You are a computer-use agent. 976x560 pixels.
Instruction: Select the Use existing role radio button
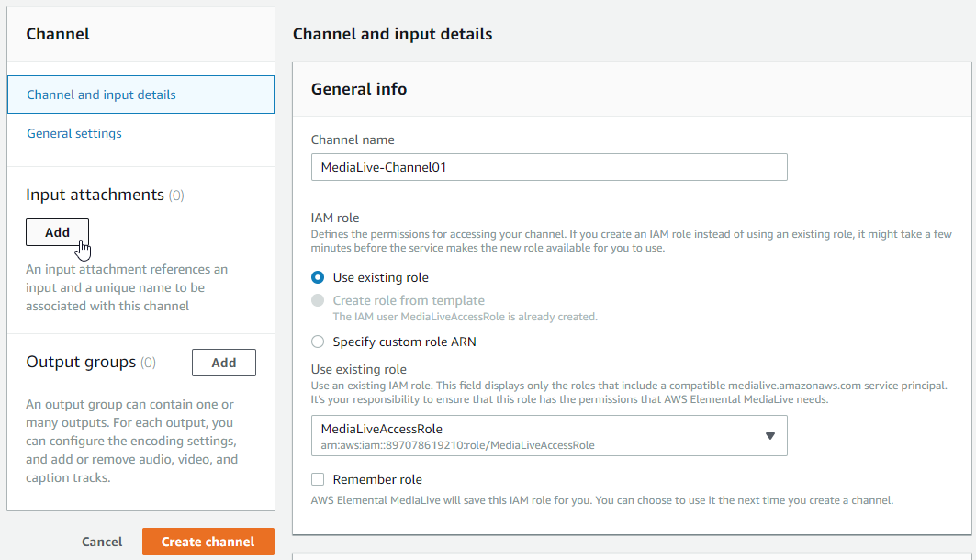click(318, 277)
